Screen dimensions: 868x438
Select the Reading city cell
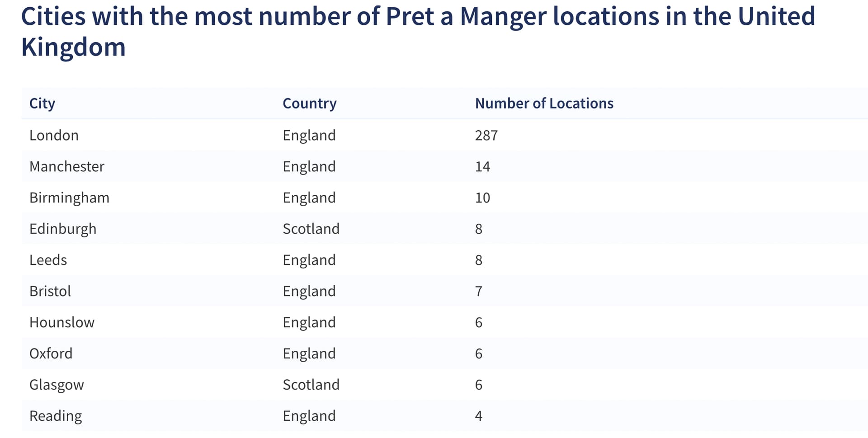coord(56,416)
